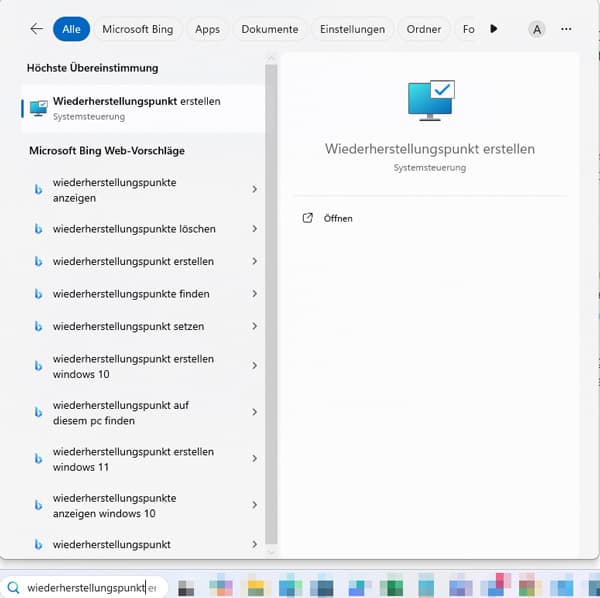Select the Dokumente filter tab
The image size is (600, 598).
269,29
